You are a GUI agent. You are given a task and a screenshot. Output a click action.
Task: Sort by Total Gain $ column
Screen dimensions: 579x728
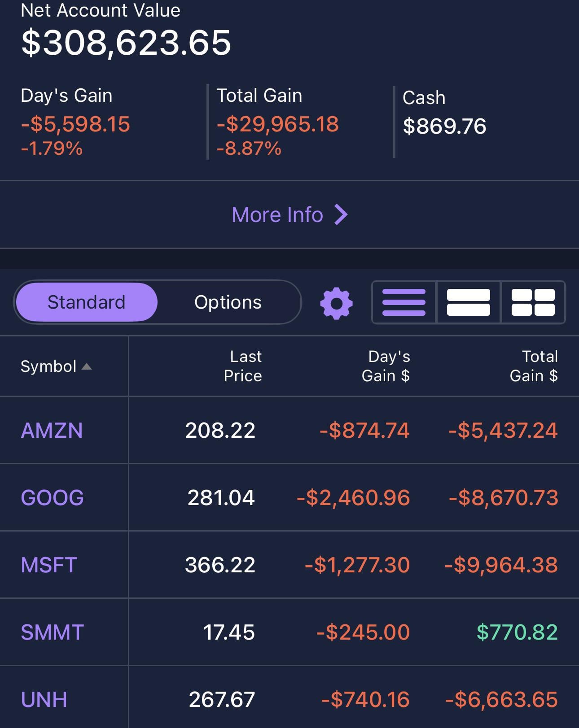534,366
